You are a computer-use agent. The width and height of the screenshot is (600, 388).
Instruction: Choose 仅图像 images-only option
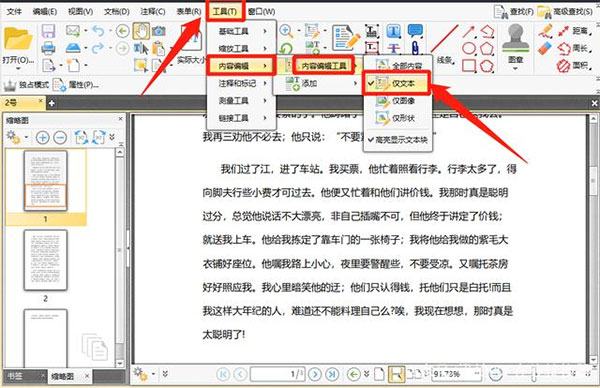point(398,101)
